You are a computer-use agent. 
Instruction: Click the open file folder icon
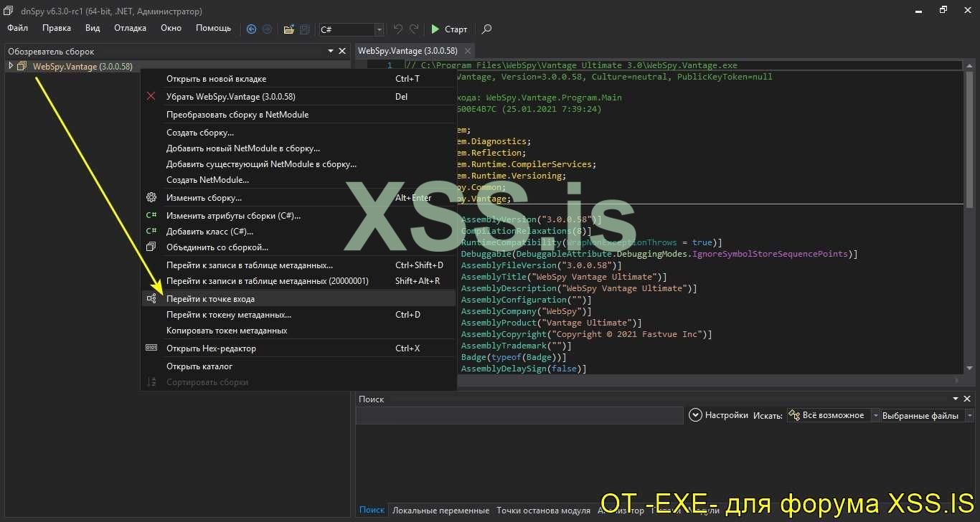[288, 29]
